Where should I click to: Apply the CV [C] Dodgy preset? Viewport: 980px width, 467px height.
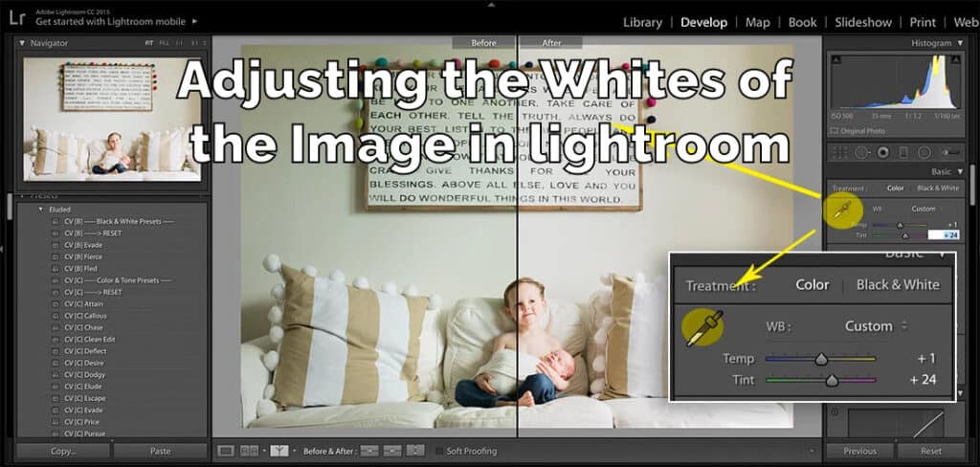[84, 375]
